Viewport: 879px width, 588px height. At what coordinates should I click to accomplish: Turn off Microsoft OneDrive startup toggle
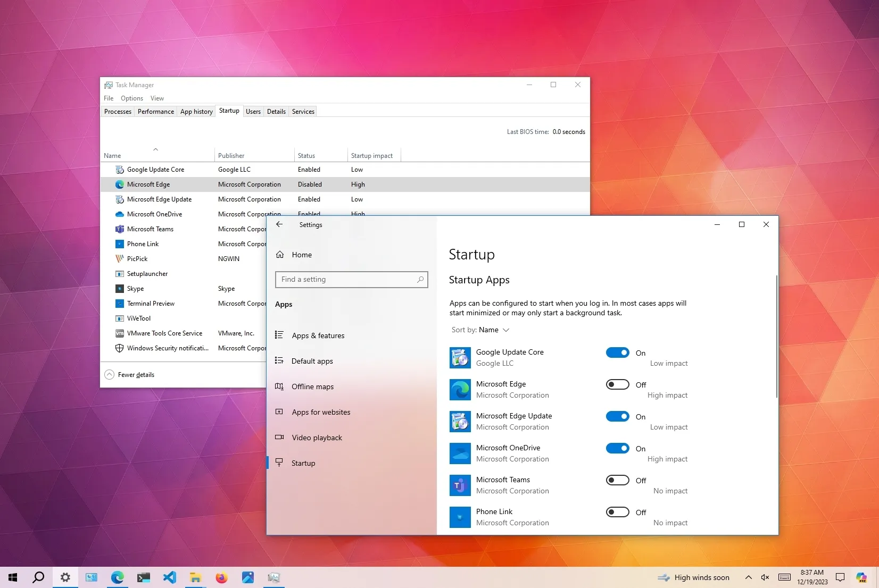[618, 448]
